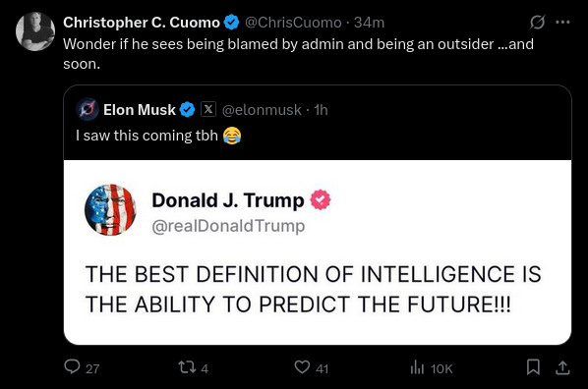Open the Donald J. Trump screenshot image
The width and height of the screenshot is (588, 389).
[x=318, y=252]
